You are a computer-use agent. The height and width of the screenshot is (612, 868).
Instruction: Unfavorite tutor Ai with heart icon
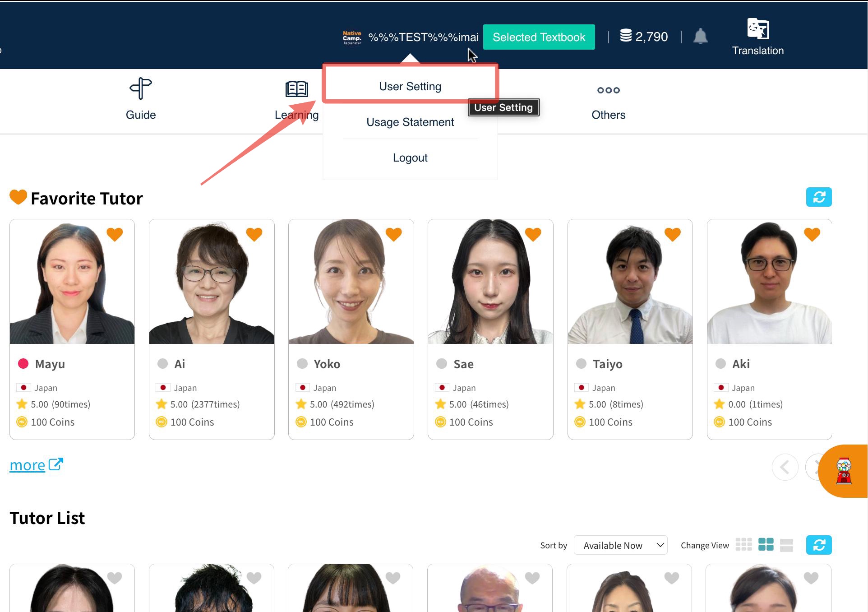click(x=254, y=234)
